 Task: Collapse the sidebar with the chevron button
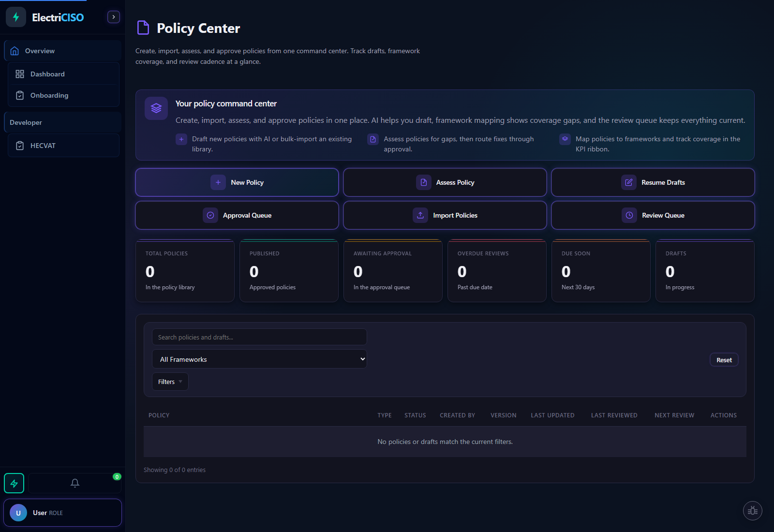[113, 16]
